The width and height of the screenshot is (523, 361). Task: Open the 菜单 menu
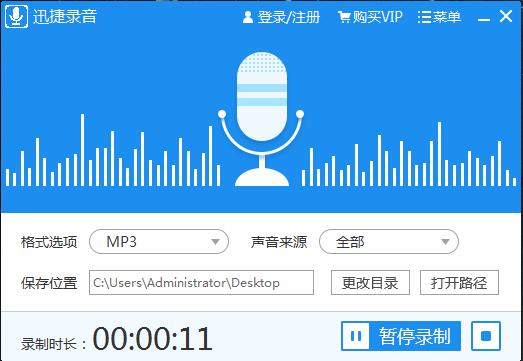coord(447,17)
